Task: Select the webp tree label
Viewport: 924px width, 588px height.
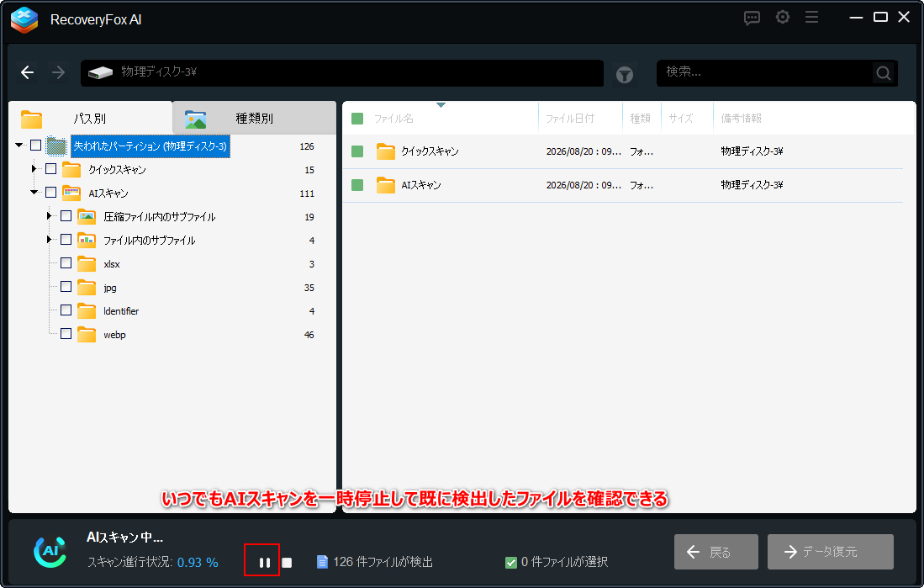Action: (115, 335)
